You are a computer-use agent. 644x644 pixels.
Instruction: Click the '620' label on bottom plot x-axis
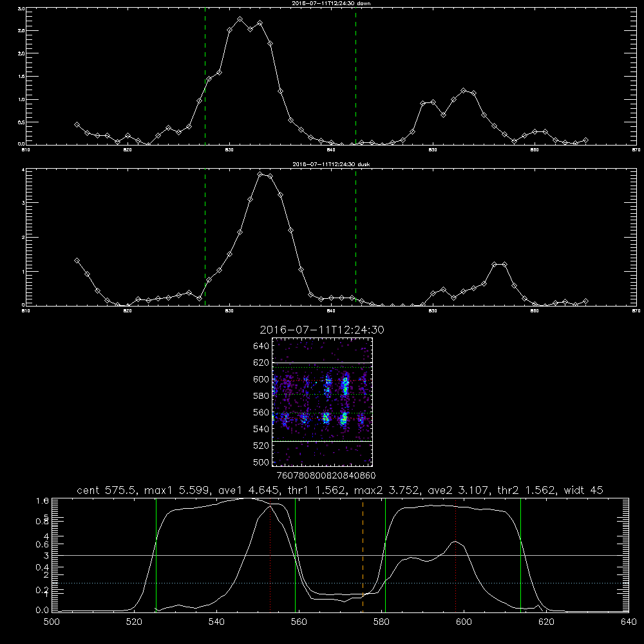(x=546, y=622)
